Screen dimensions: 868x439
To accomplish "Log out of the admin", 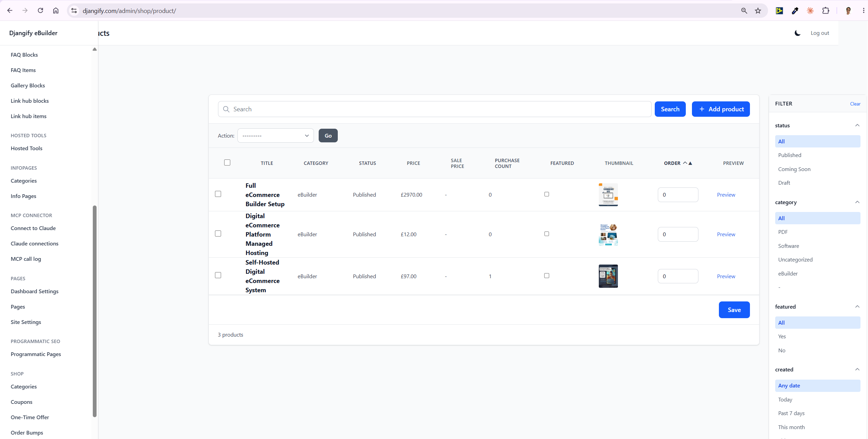I will pos(820,33).
